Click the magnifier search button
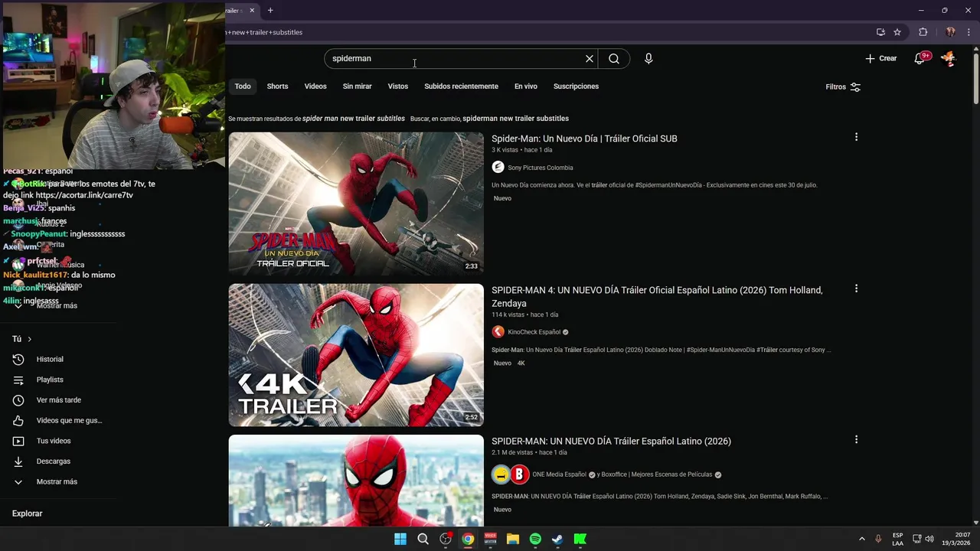The height and width of the screenshot is (551, 980). point(614,59)
